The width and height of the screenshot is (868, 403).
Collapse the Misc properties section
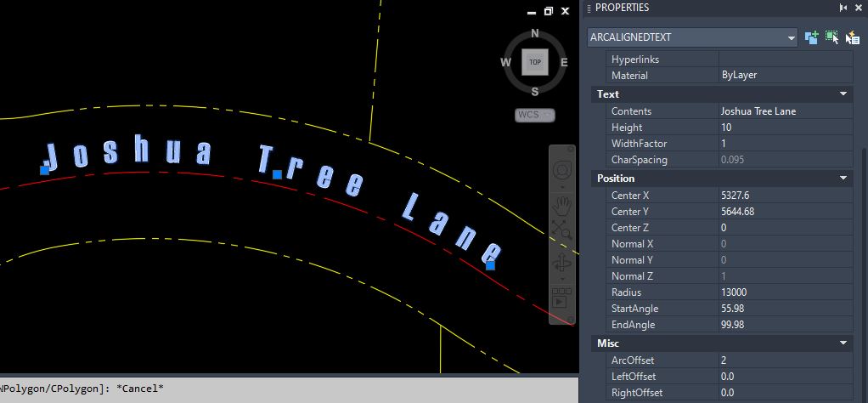tap(843, 343)
